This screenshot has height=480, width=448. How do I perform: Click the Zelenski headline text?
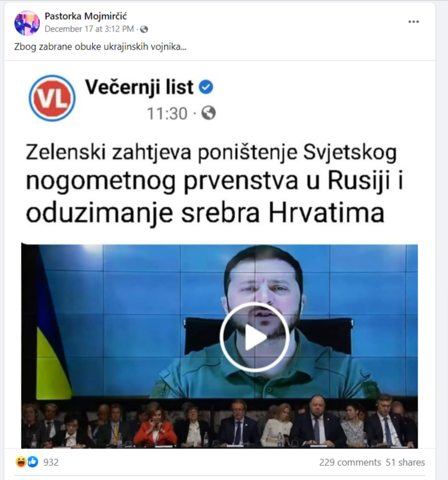click(214, 183)
